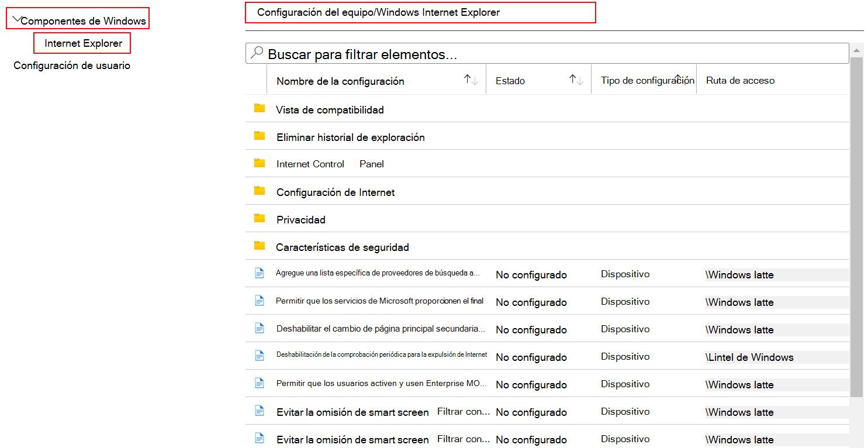Open setting Permitir que los servicios de Microsoft
Image resolution: width=868 pixels, height=448 pixels.
point(380,301)
